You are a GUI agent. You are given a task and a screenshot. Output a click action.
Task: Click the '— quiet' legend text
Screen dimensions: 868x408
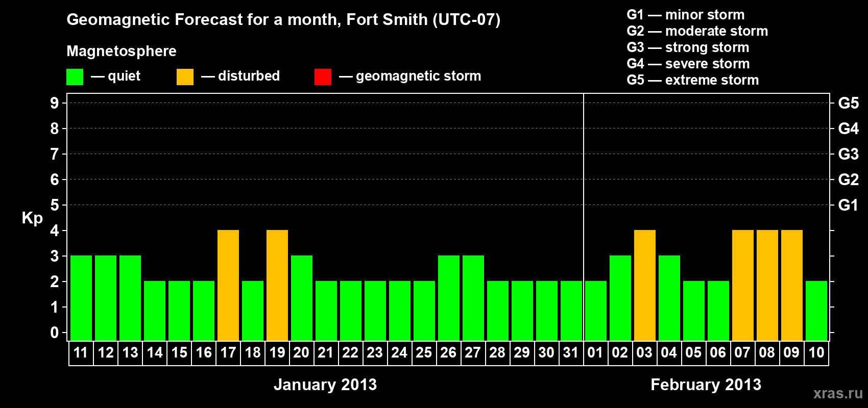(x=115, y=76)
